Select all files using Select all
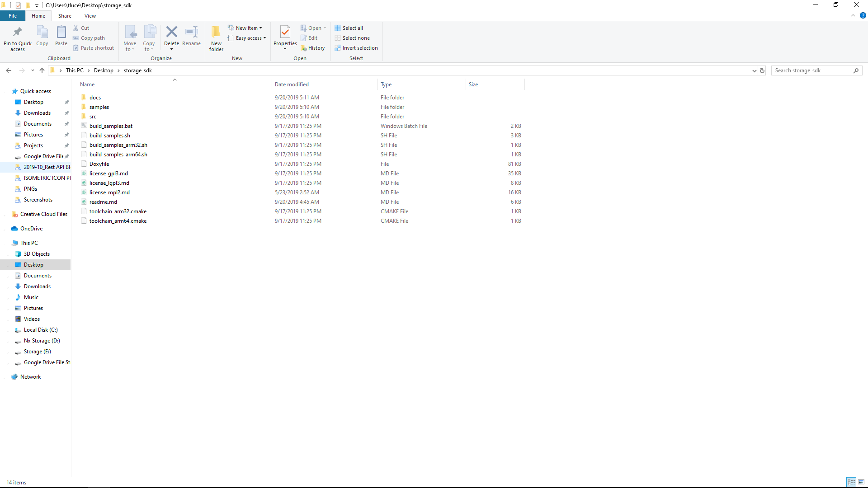 pos(352,28)
